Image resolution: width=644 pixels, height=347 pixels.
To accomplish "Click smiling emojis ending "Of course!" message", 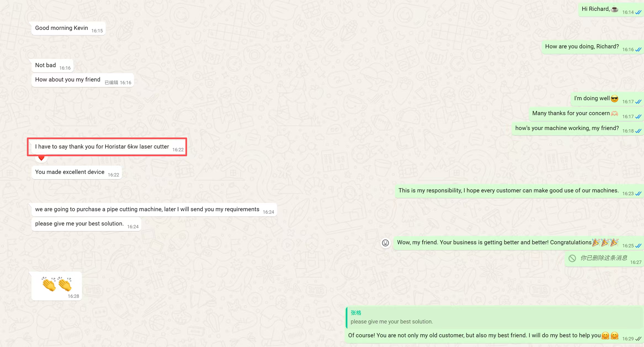I will point(609,336).
